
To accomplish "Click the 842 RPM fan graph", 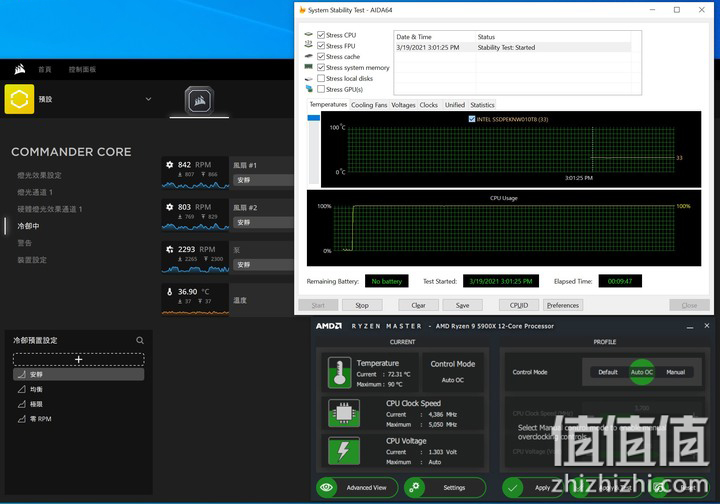I will (195, 185).
